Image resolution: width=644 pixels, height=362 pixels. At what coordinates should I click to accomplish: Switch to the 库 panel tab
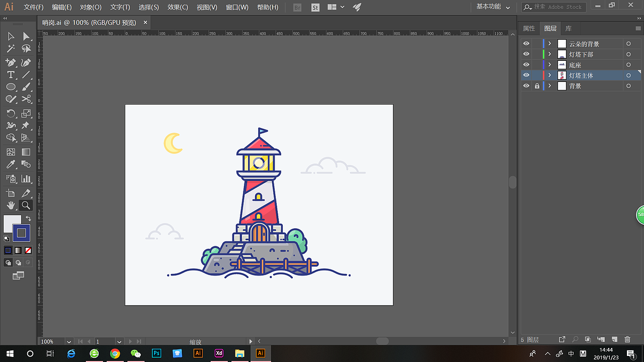click(568, 28)
